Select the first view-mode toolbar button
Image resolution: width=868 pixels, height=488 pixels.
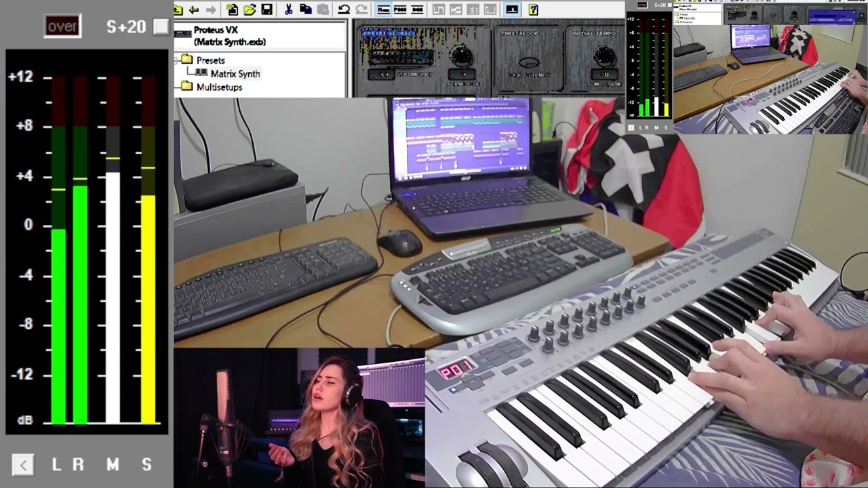pos(383,9)
